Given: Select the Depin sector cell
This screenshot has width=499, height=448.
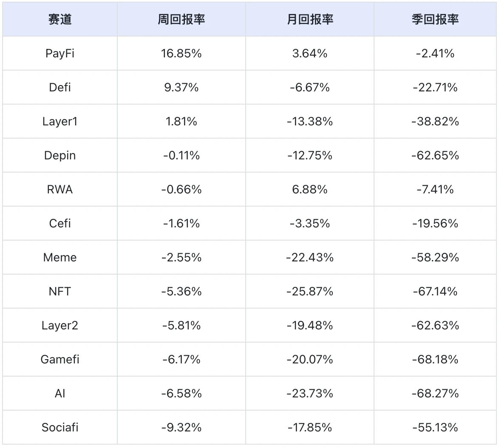Looking at the screenshot, I should coord(60,156).
